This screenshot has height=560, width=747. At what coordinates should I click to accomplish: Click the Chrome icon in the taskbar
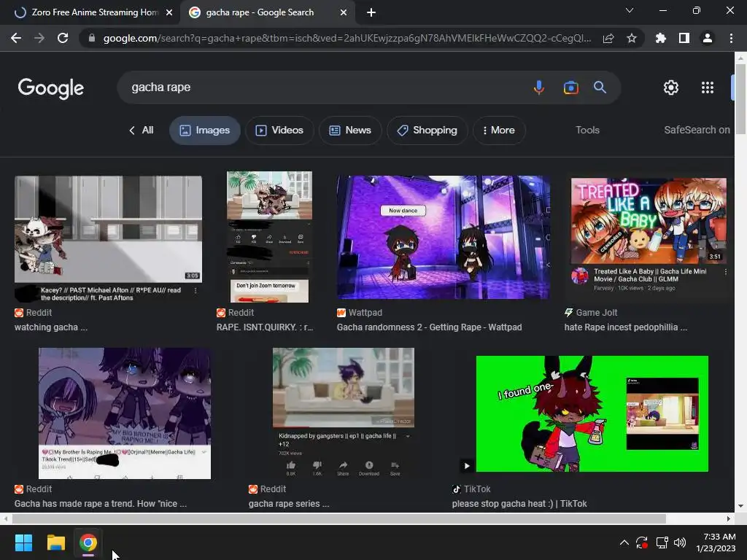[88, 542]
